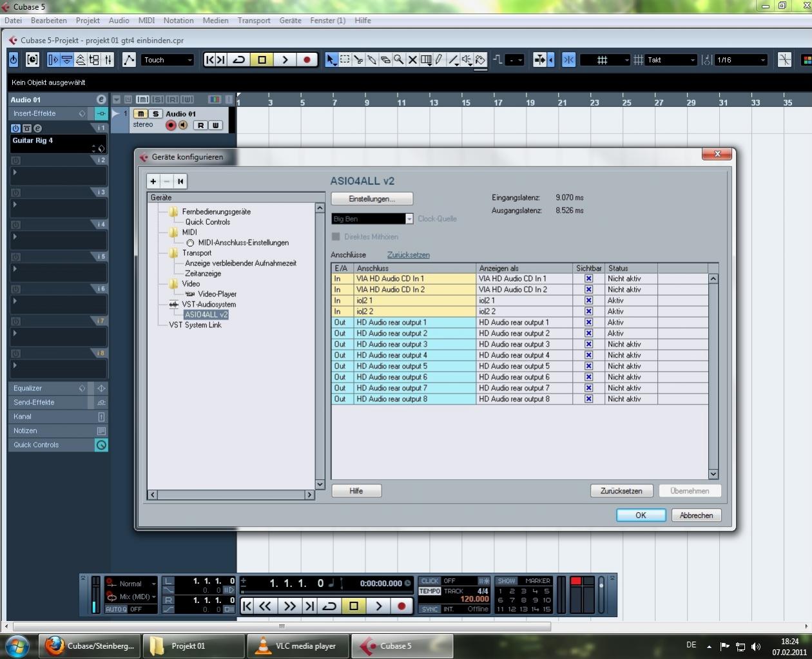Screen dimensions: 812x659
Task: Open the Quick Controls inspector icon
Action: (x=101, y=445)
